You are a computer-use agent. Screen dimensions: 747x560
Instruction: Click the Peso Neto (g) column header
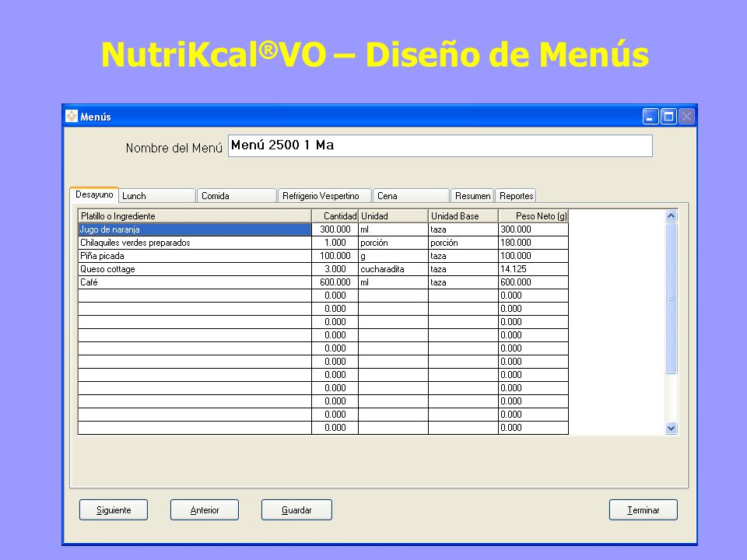point(533,216)
